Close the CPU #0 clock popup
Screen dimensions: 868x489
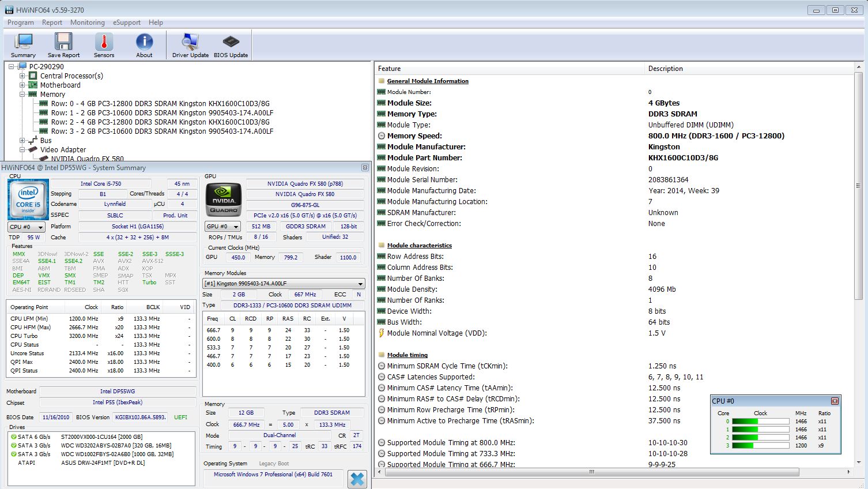point(835,401)
